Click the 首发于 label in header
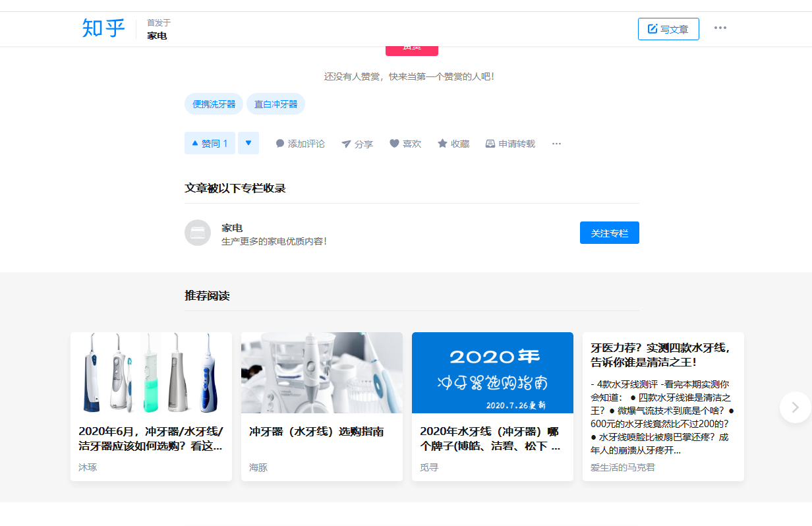Viewport: 812px width, 526px height. [159, 22]
